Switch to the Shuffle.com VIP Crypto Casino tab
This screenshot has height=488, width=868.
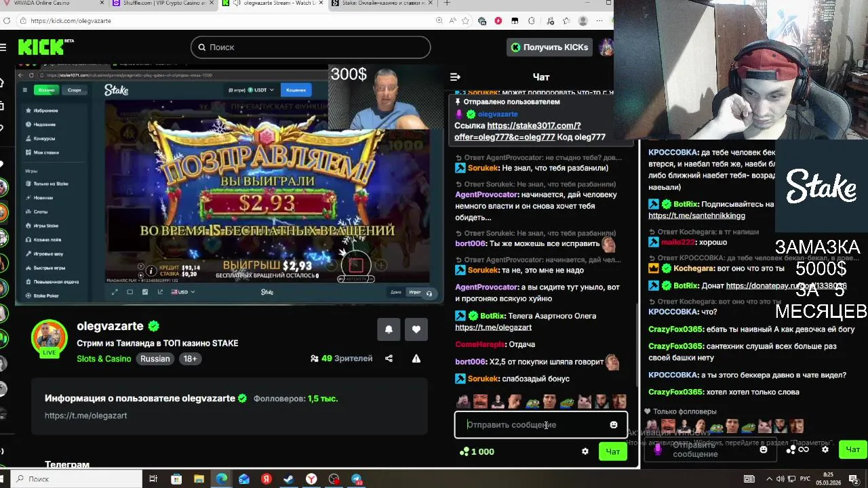click(x=162, y=3)
